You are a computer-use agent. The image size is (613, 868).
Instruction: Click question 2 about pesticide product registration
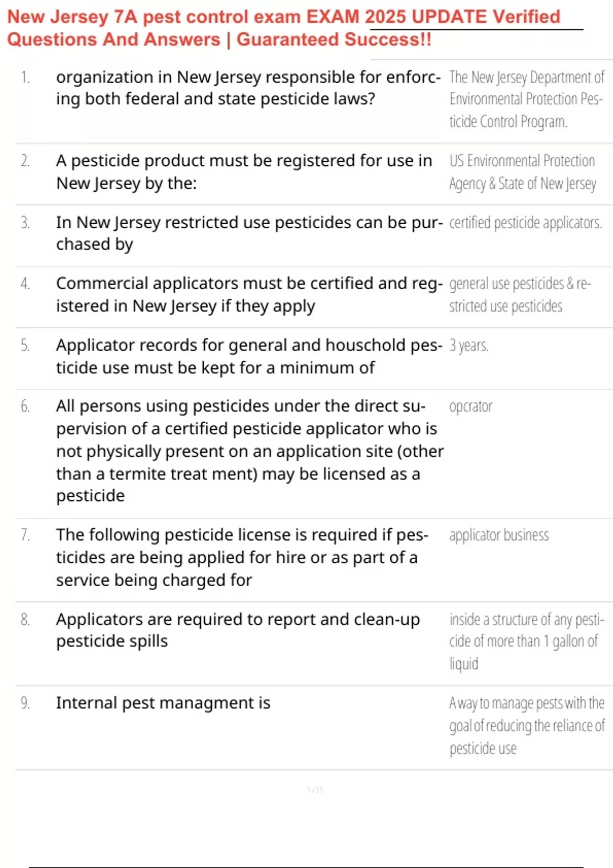point(244,172)
